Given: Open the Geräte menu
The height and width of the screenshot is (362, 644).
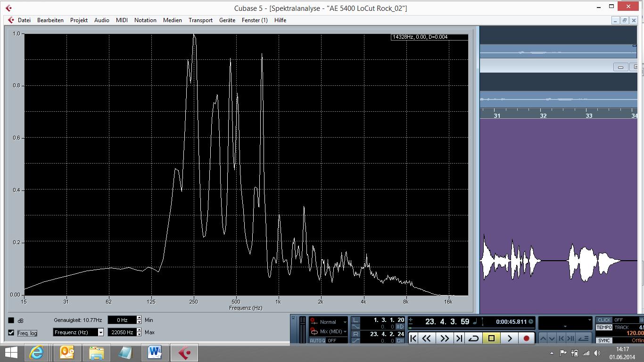Looking at the screenshot, I should tap(227, 20).
